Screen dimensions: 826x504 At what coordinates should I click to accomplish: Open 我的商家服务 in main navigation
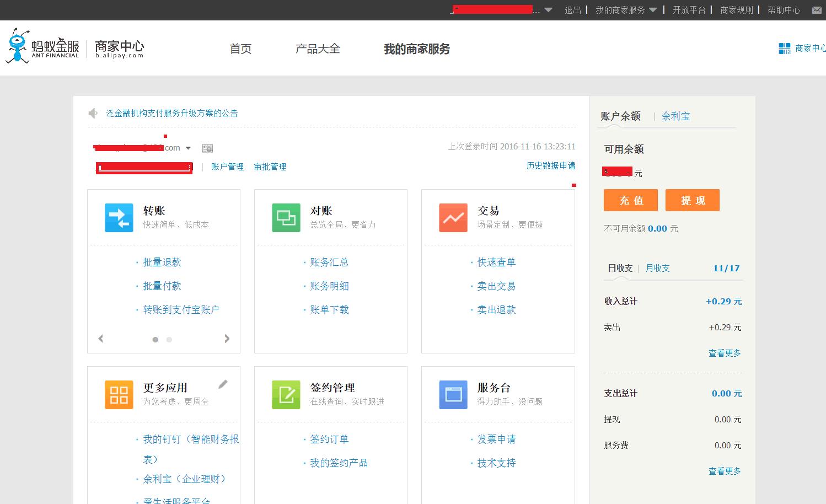(x=417, y=49)
